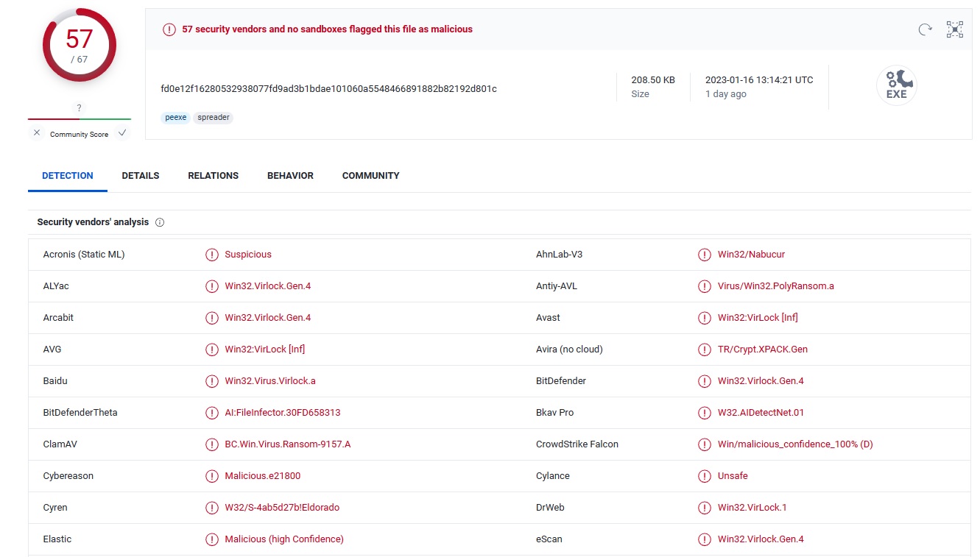980x557 pixels.
Task: Click the warning icon in the ClamAV row
Action: (212, 444)
